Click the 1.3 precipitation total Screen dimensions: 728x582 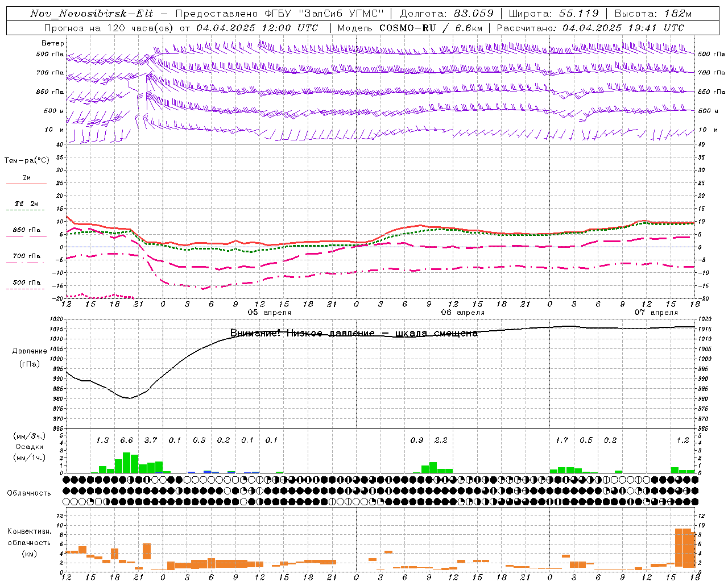[x=102, y=440]
